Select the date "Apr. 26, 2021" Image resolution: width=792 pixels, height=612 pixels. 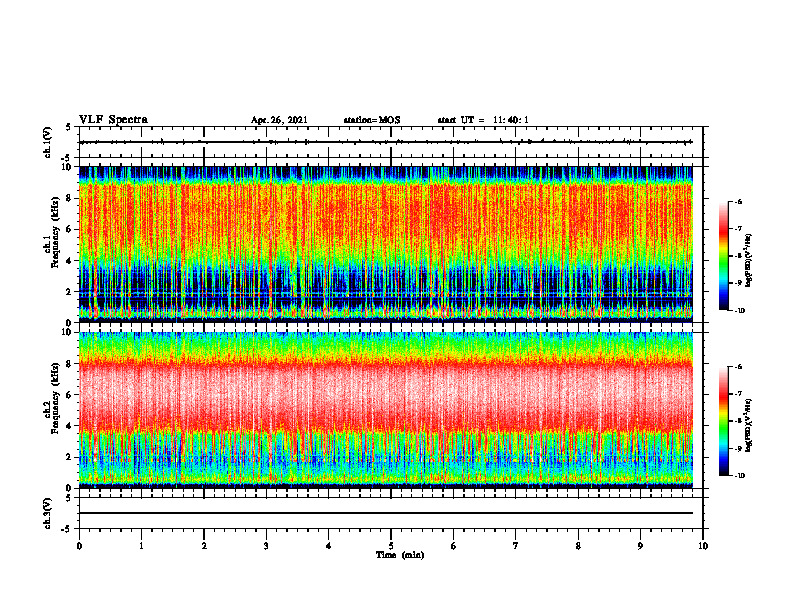(279, 120)
